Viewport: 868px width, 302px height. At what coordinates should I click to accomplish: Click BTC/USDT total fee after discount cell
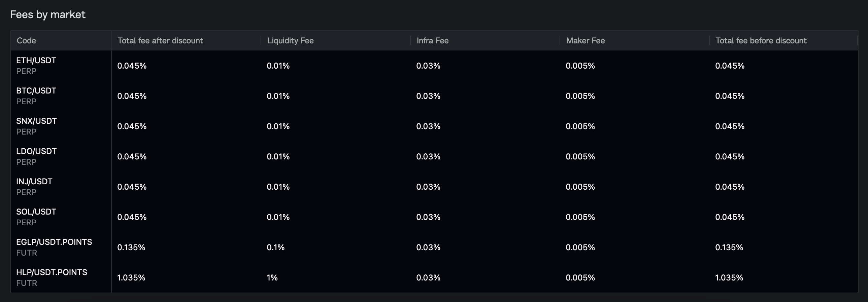(x=132, y=96)
